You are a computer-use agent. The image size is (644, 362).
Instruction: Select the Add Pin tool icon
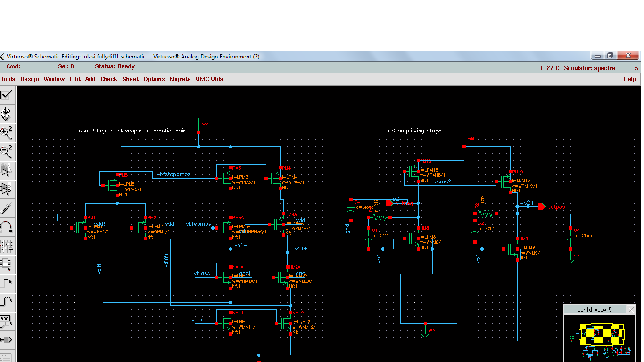6,339
